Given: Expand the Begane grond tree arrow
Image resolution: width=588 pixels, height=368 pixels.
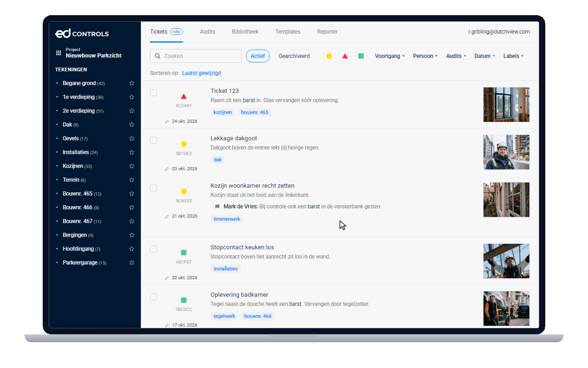Looking at the screenshot, I should point(57,83).
